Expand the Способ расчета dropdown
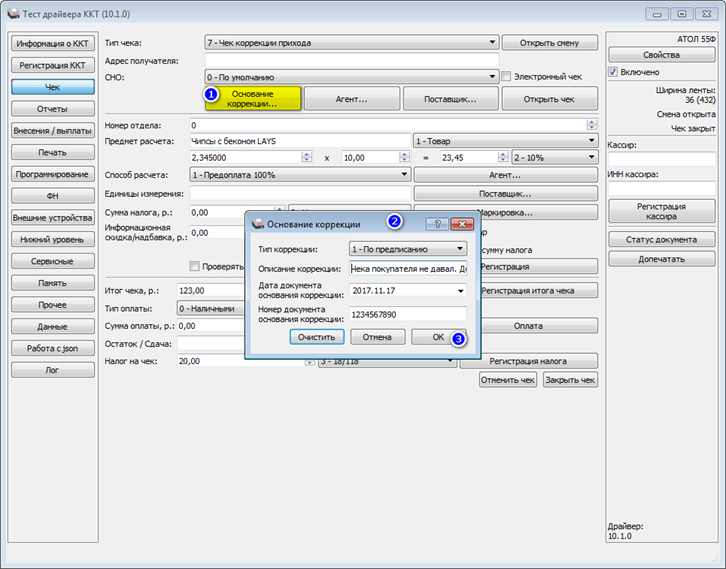 coord(300,175)
